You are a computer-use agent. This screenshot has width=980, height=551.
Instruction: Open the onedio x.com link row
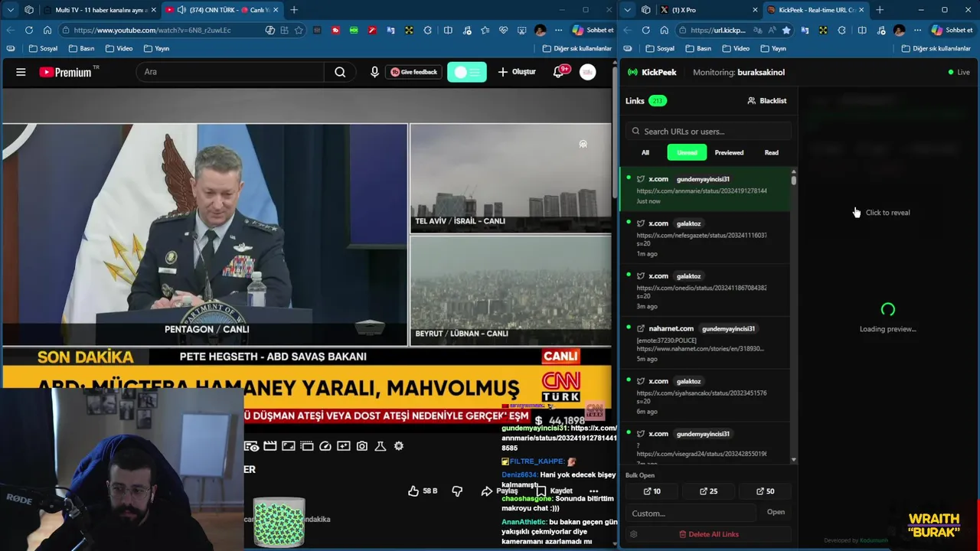click(705, 291)
